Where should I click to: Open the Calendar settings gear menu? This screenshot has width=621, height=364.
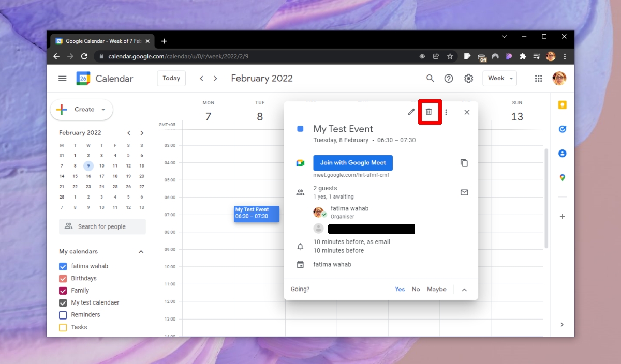468,79
